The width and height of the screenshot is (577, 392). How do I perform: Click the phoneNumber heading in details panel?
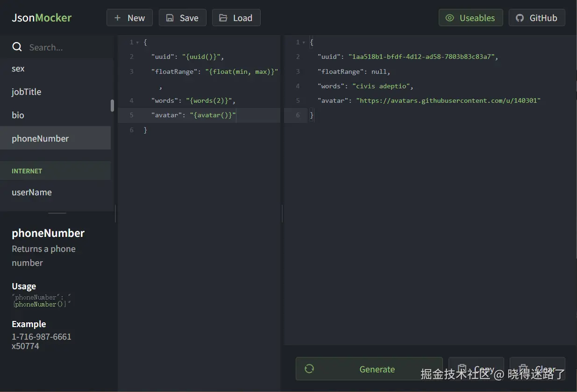[x=48, y=233]
